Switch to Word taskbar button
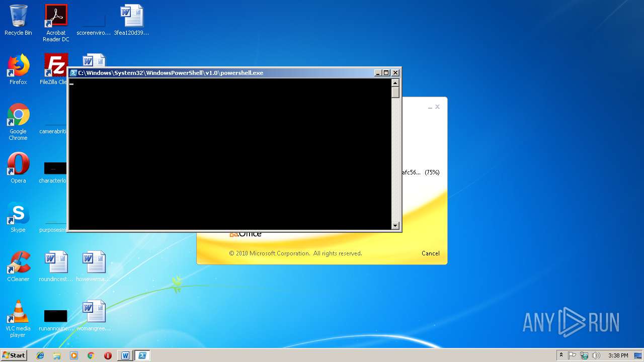 [125, 355]
